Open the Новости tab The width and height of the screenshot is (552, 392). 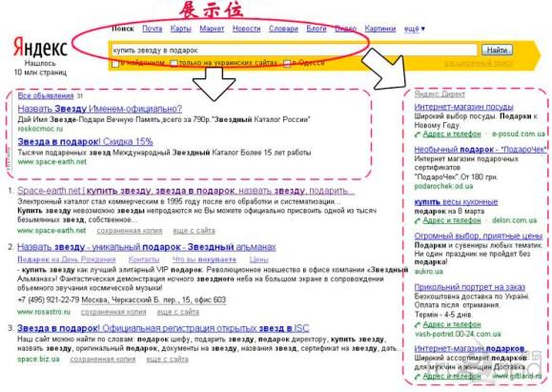246,29
